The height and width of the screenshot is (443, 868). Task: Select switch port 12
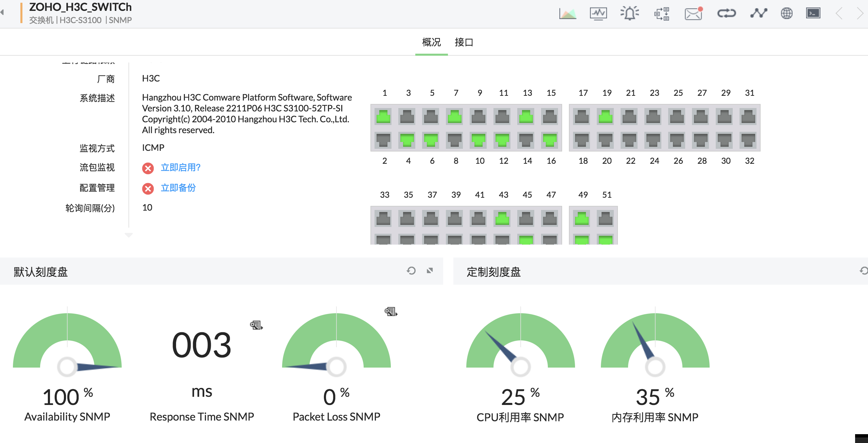point(502,140)
